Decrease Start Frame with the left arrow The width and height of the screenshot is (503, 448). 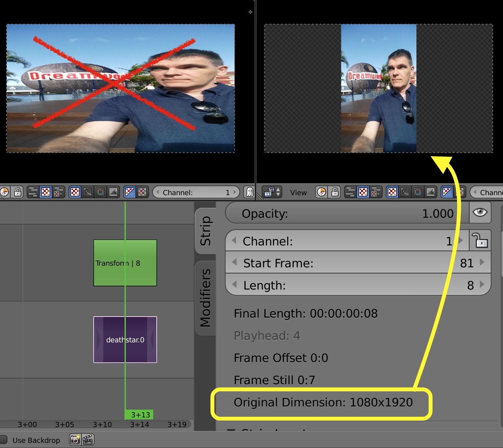coord(235,262)
